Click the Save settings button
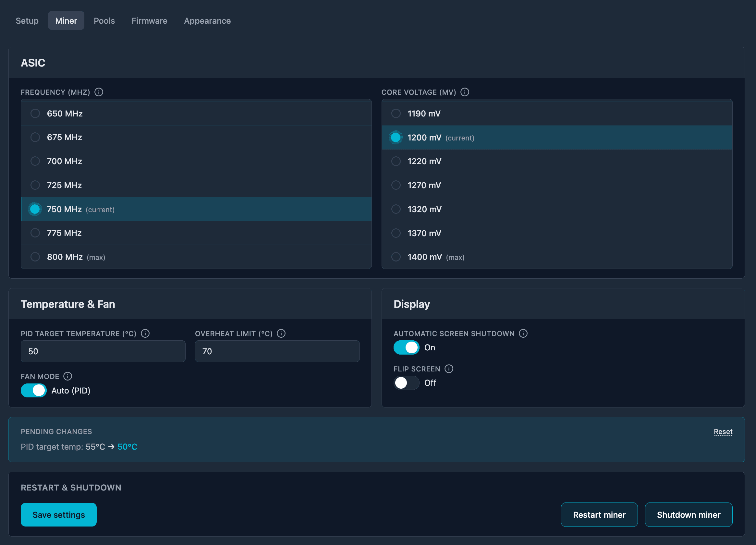Viewport: 756px width, 545px height. [59, 514]
